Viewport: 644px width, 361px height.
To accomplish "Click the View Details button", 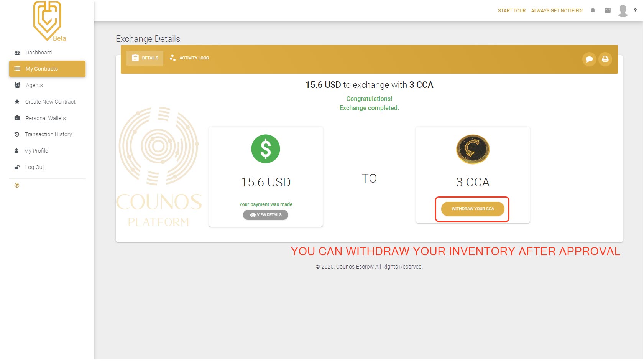I will coord(266,215).
